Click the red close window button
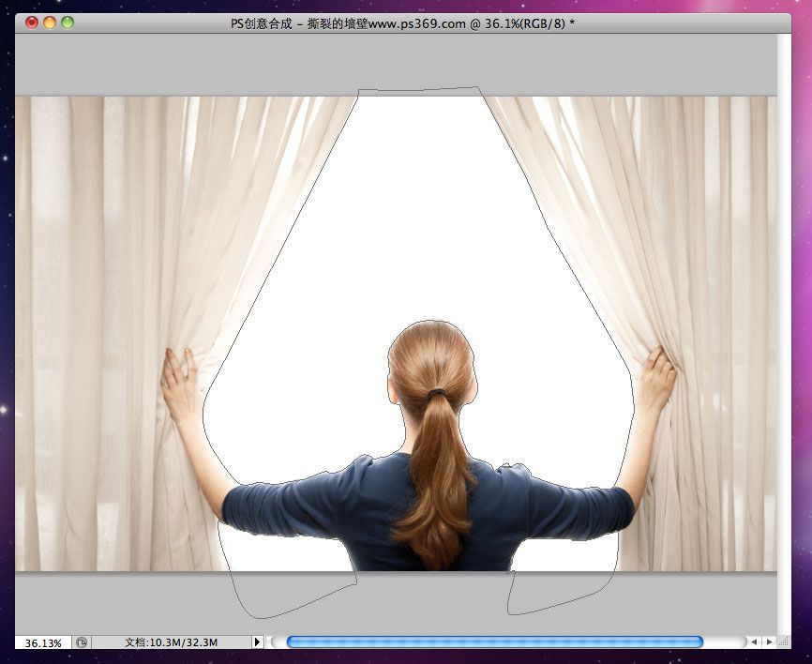Image resolution: width=812 pixels, height=664 pixels. pyautogui.click(x=32, y=23)
